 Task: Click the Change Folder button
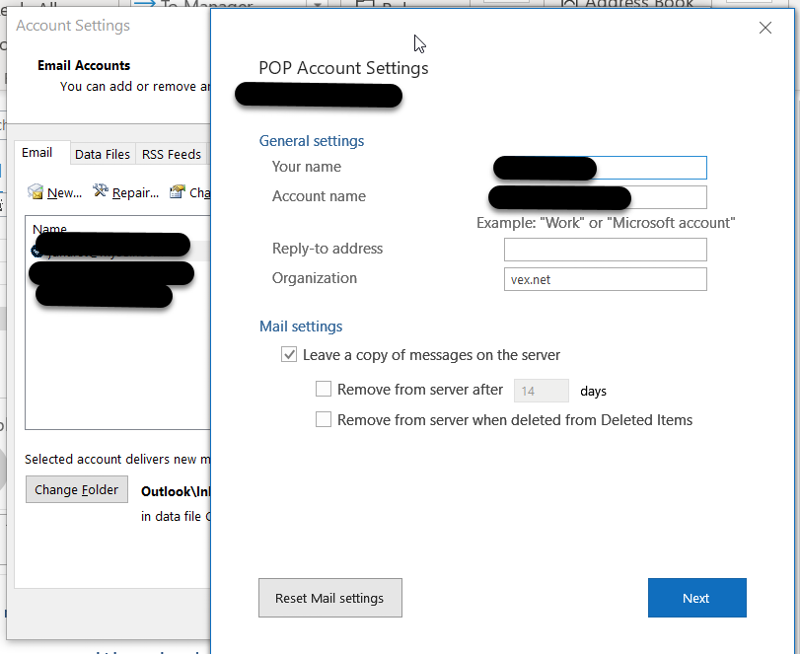point(77,490)
